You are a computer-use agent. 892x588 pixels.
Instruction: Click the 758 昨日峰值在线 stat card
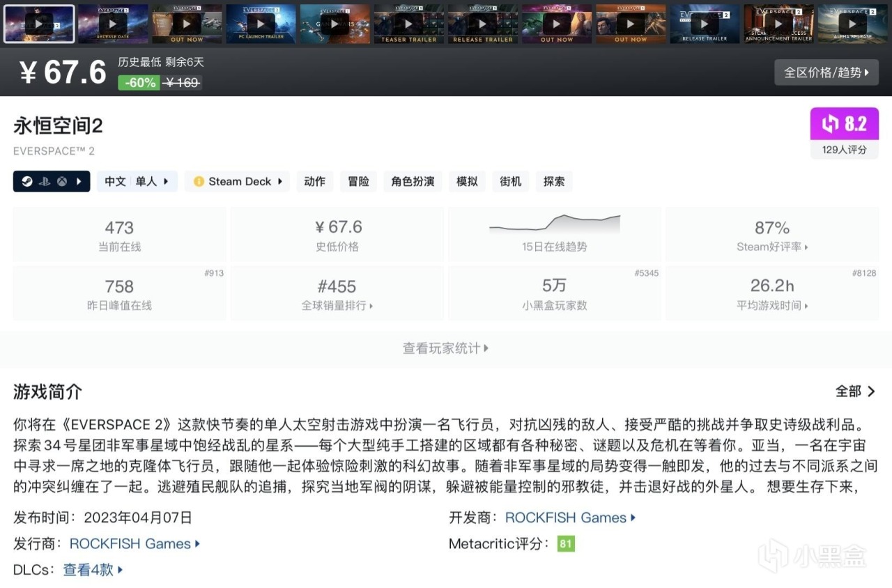pyautogui.click(x=120, y=293)
